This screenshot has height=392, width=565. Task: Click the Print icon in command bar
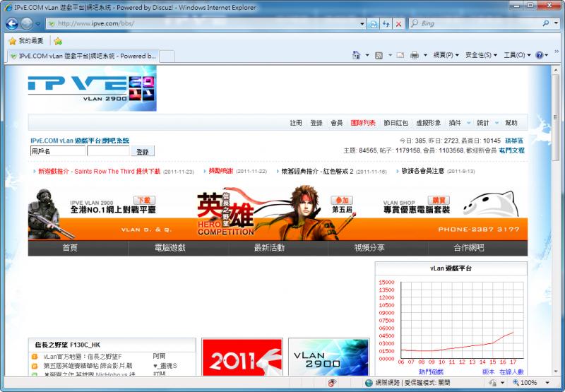point(415,55)
